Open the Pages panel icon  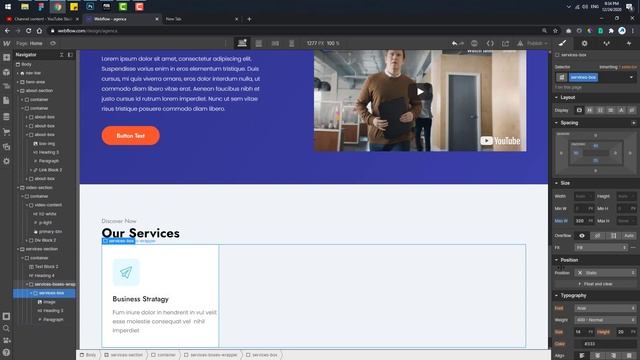(7, 100)
